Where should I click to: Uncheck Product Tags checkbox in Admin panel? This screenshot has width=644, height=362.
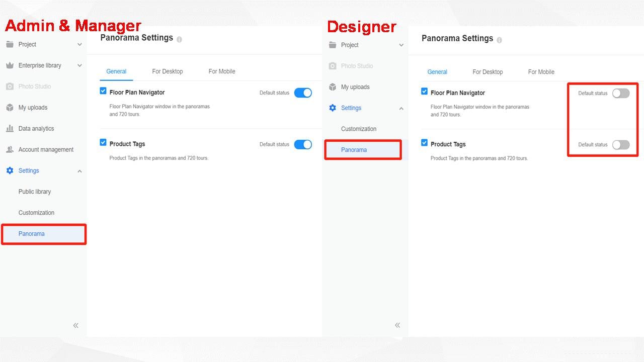coord(103,143)
